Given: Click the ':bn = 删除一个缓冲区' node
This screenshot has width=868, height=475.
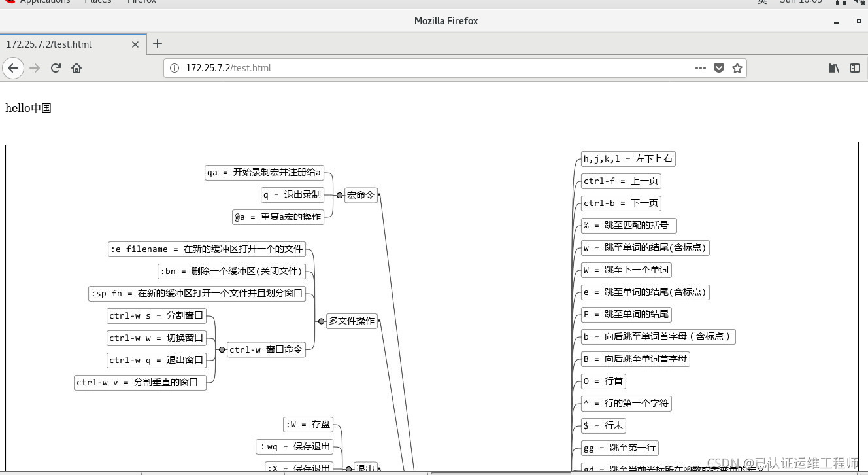Looking at the screenshot, I should [231, 272].
